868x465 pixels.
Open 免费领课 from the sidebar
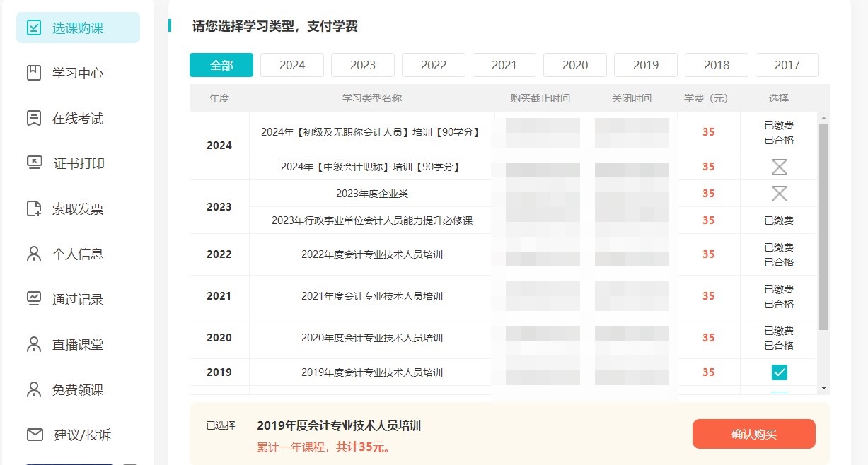[77, 389]
